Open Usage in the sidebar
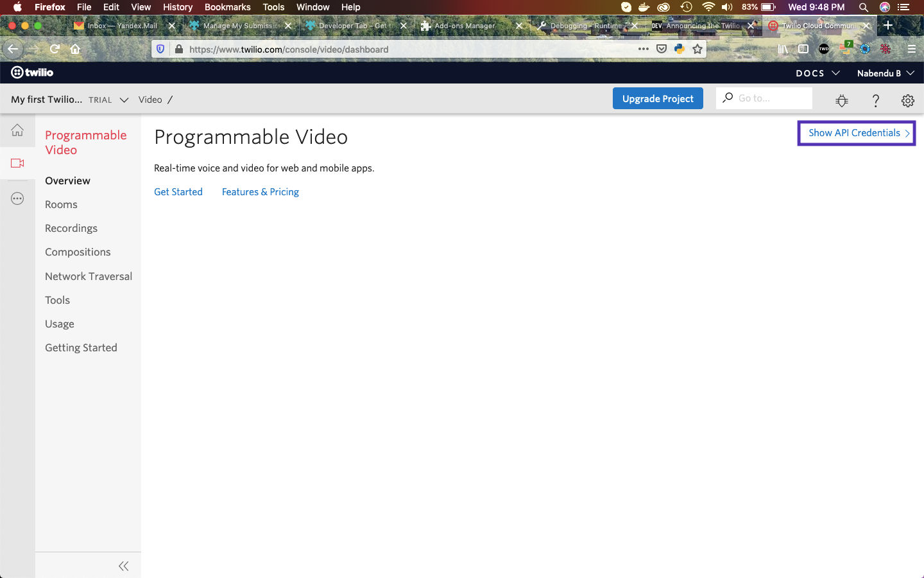924x578 pixels. click(x=60, y=324)
